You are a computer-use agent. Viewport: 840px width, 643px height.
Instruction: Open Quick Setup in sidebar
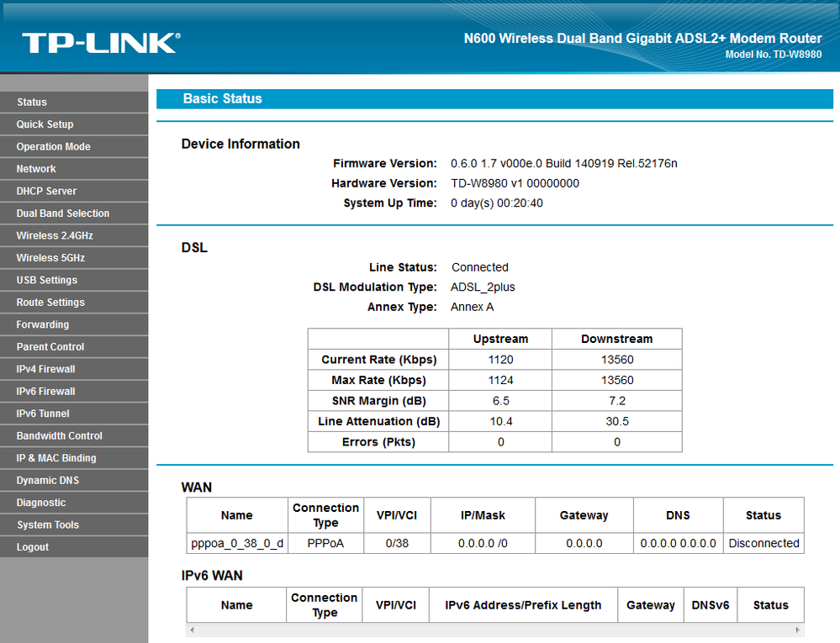pos(74,124)
